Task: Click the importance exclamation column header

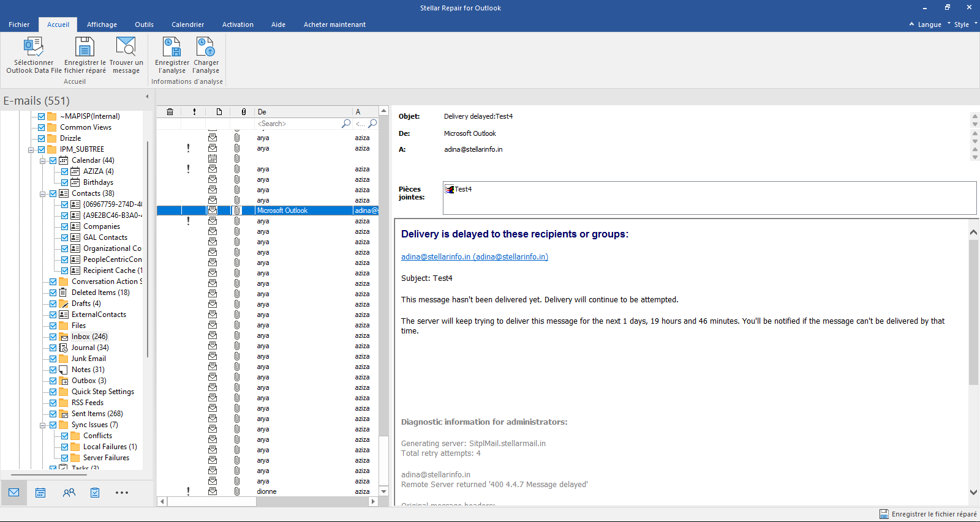Action: coord(194,112)
